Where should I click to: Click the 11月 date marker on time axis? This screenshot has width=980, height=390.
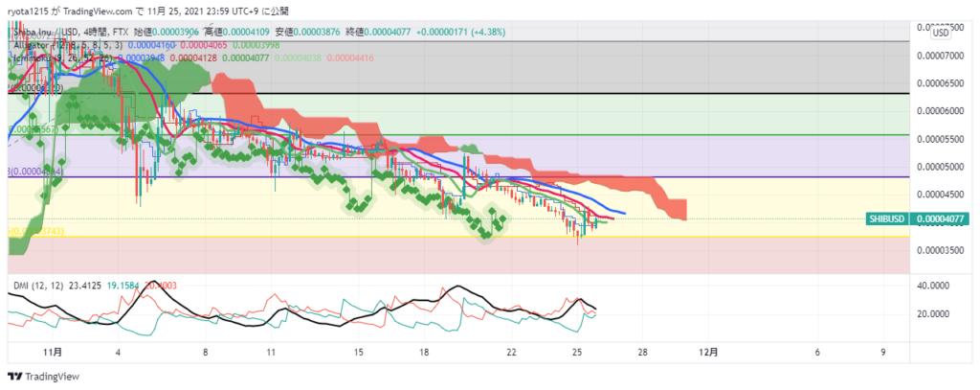[x=54, y=353]
